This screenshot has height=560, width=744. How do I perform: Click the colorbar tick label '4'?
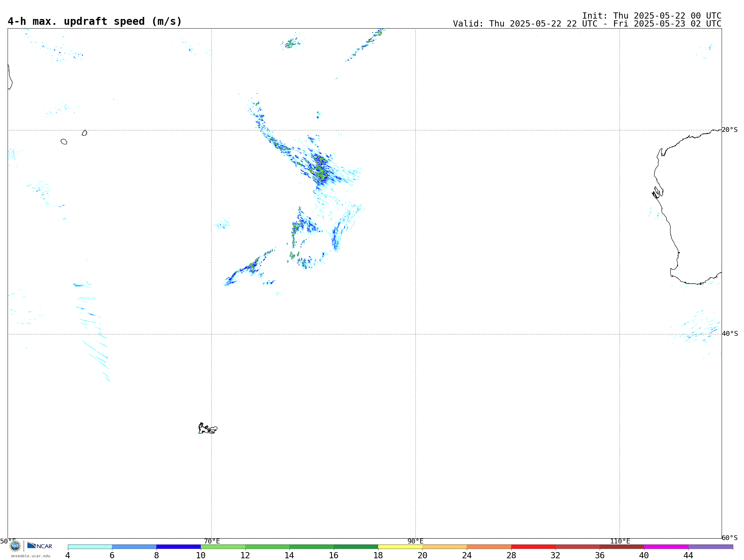point(68,555)
